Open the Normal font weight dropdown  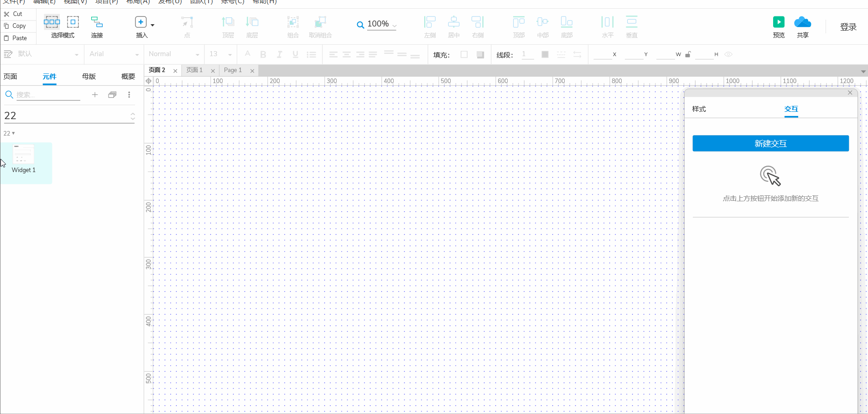point(198,55)
